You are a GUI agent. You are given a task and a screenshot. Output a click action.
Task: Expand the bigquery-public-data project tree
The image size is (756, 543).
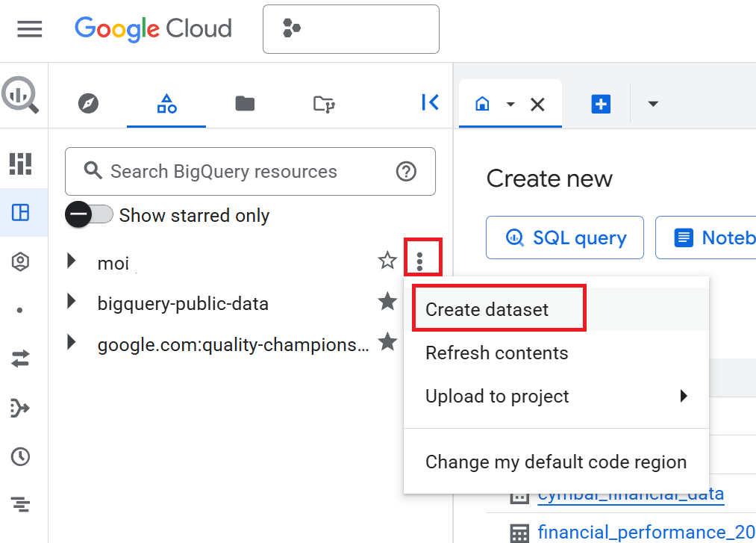[x=72, y=302]
